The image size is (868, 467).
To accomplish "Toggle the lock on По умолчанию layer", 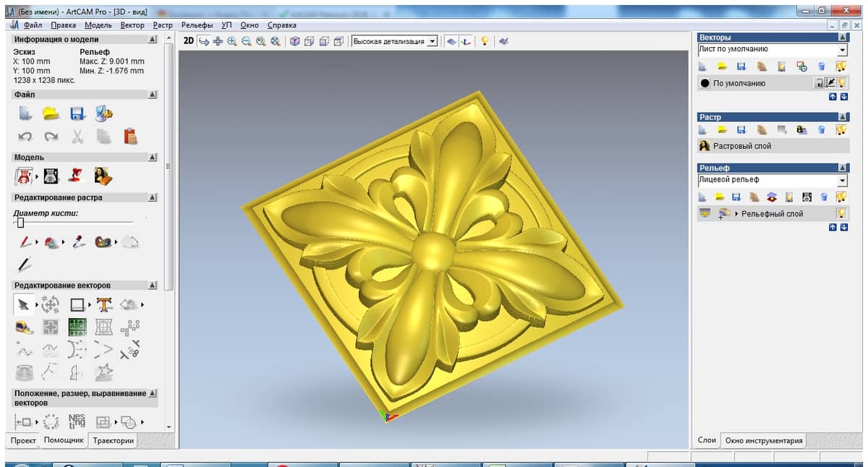I will coord(819,83).
